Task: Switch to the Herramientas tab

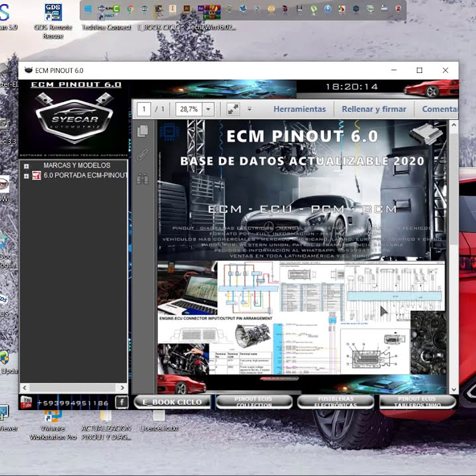Action: [299, 109]
